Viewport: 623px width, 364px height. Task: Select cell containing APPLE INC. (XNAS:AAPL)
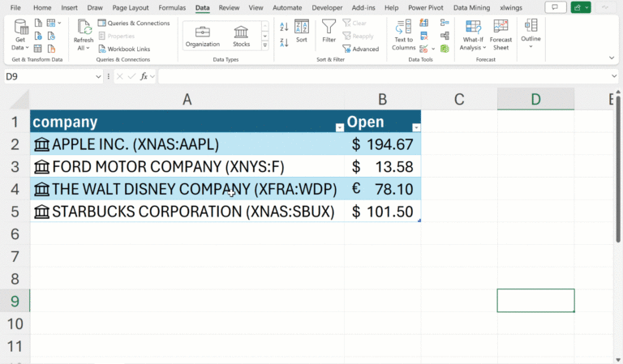click(187, 145)
